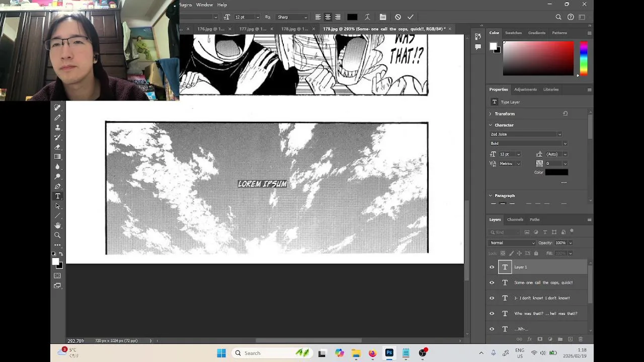The width and height of the screenshot is (644, 362).
Task: Change screen mode icon in toolbar
Action: (57, 286)
